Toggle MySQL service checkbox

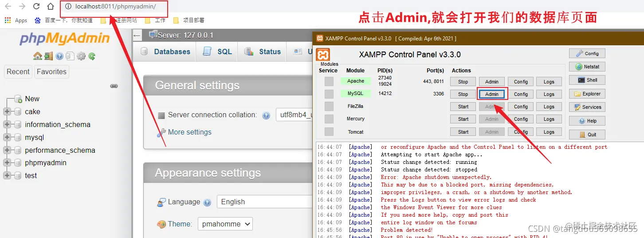329,94
